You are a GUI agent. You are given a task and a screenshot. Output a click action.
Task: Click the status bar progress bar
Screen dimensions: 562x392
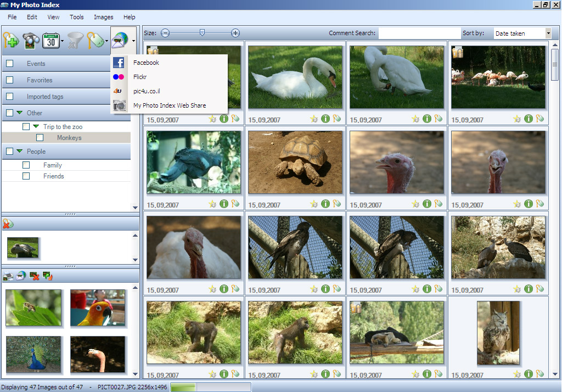point(211,387)
